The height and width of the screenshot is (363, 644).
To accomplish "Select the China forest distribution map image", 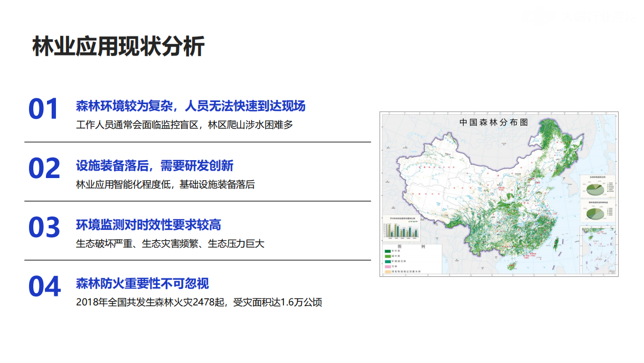I will tap(498, 194).
